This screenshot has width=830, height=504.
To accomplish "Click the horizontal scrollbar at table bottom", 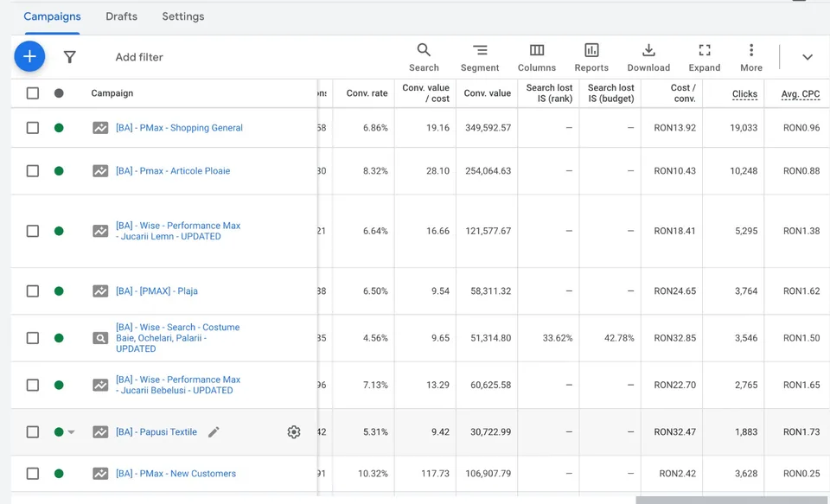I will [732, 500].
